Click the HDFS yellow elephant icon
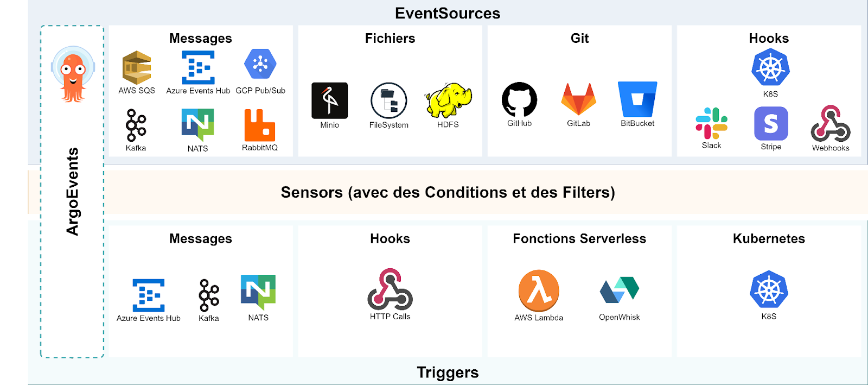 (x=448, y=100)
